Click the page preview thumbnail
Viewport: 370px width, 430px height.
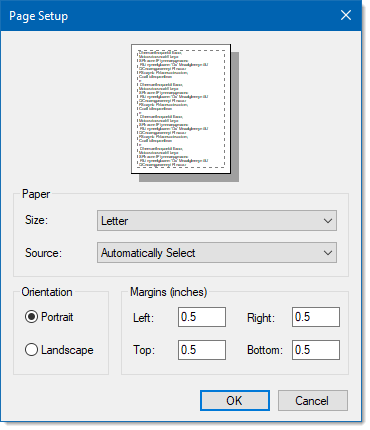181,109
